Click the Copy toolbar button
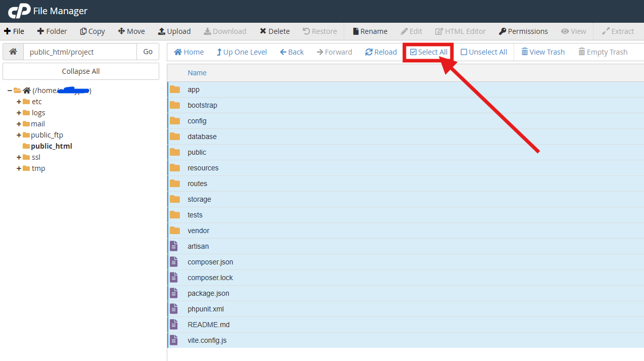The height and width of the screenshot is (361, 644). pyautogui.click(x=93, y=31)
